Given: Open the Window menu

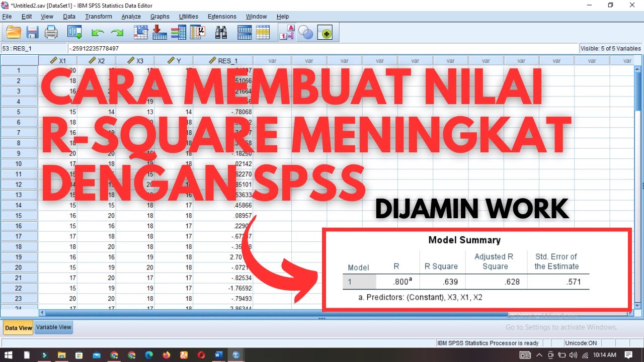Looking at the screenshot, I should pyautogui.click(x=257, y=17).
